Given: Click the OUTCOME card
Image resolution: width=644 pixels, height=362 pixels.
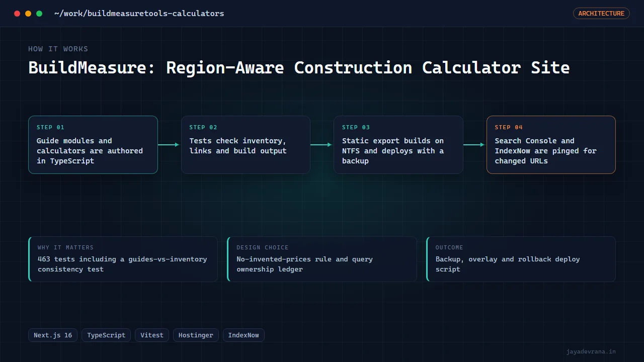Looking at the screenshot, I should [521, 259].
